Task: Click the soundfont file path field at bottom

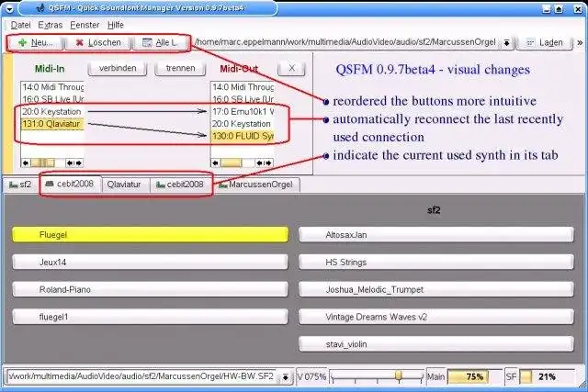Action: pos(143,376)
